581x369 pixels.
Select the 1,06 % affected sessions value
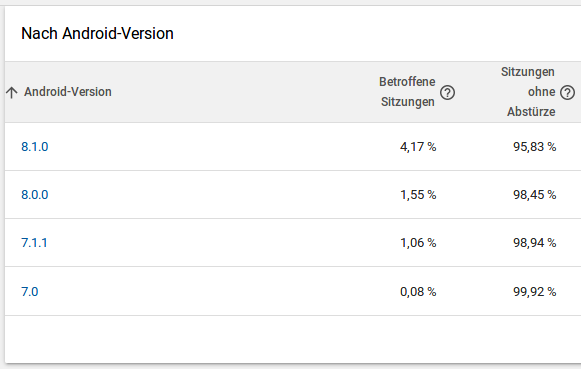click(418, 243)
